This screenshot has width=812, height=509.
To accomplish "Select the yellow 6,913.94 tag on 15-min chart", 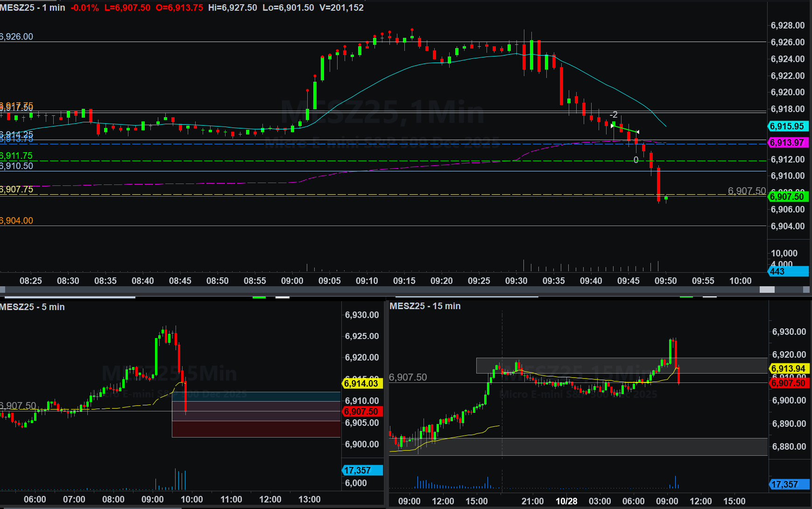I will 789,368.
